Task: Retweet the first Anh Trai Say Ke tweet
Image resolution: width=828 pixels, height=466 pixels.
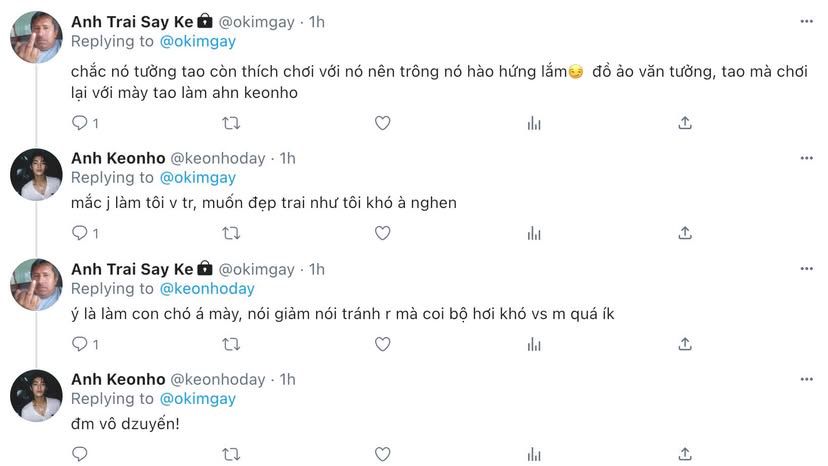Action: 230,122
